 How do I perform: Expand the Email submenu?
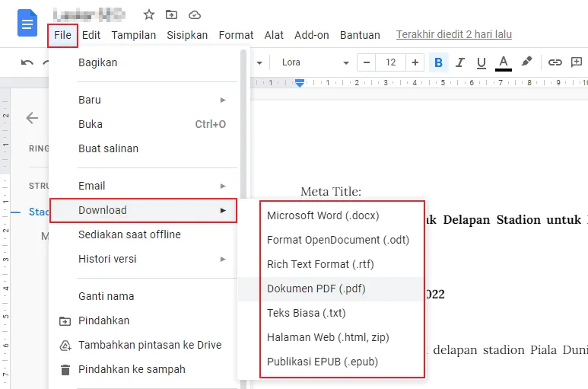pyautogui.click(x=144, y=186)
